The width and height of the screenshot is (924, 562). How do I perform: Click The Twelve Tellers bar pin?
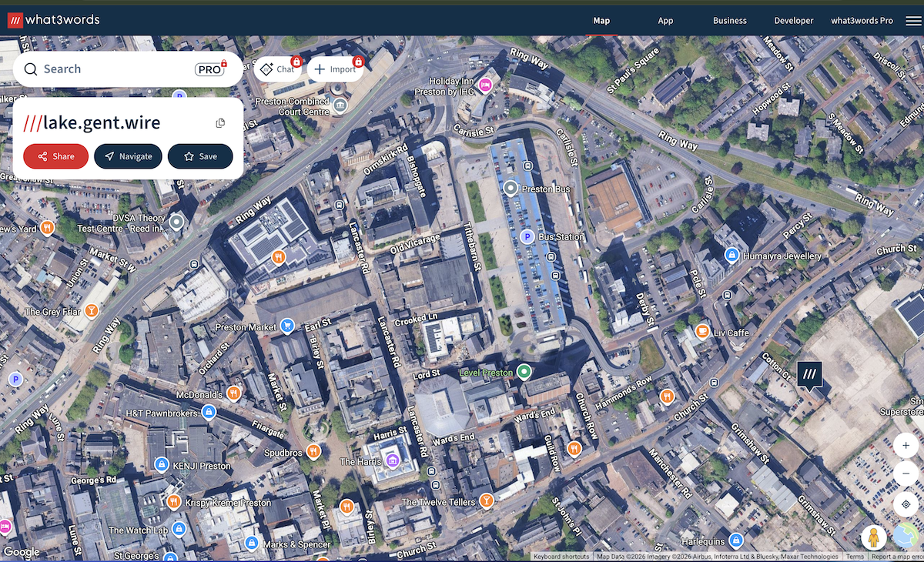(x=487, y=502)
